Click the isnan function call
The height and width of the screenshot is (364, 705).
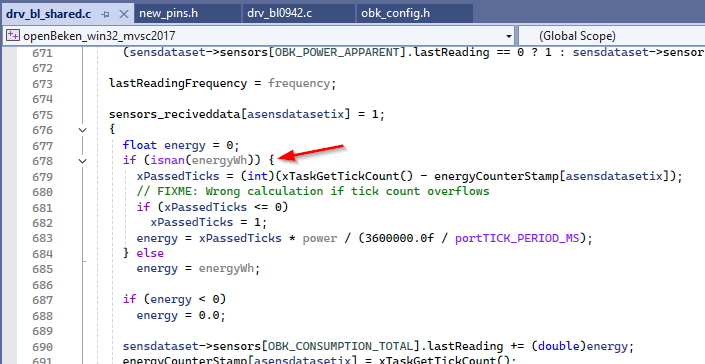pos(165,160)
